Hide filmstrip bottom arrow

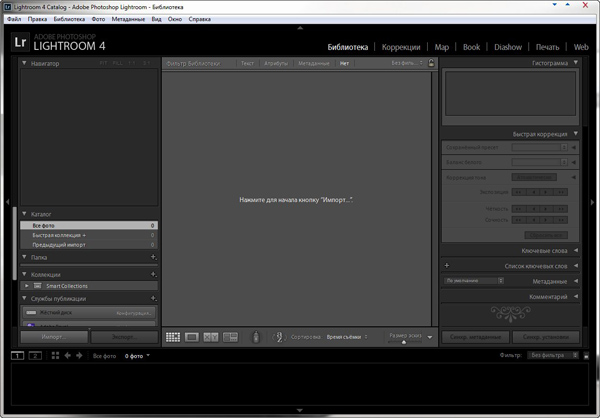coord(300,410)
